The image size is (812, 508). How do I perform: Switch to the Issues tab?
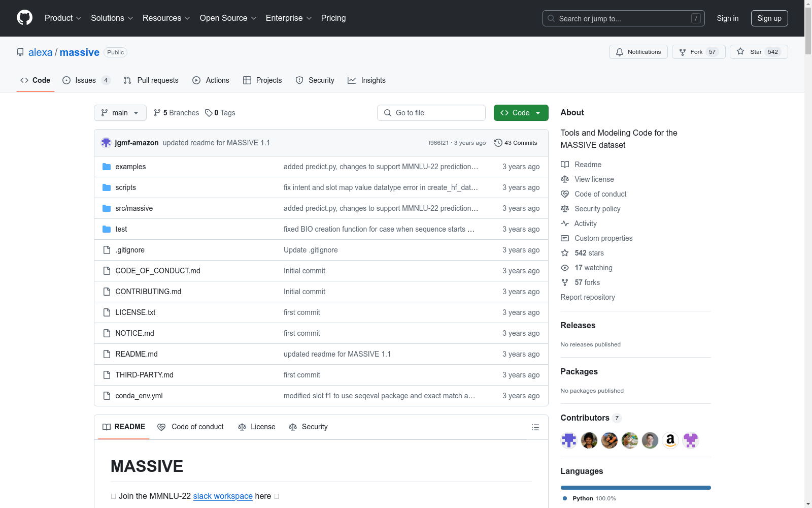pos(86,80)
